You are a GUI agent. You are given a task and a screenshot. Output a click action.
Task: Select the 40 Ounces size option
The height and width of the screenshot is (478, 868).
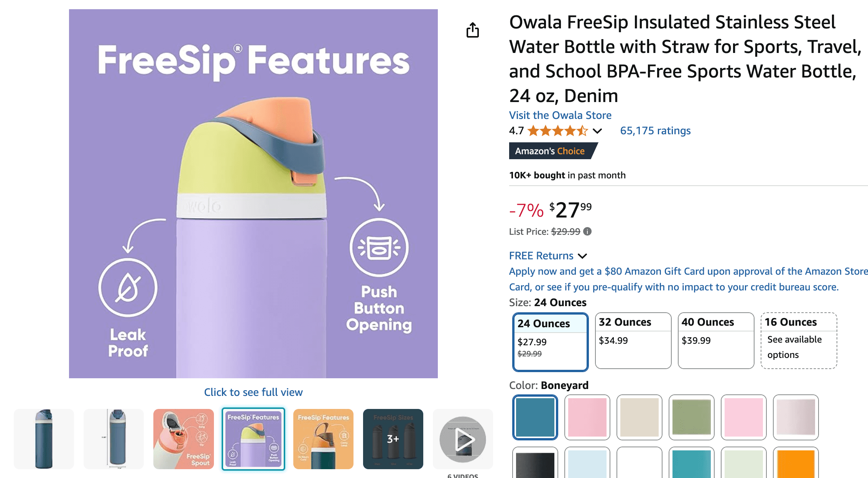tap(715, 341)
